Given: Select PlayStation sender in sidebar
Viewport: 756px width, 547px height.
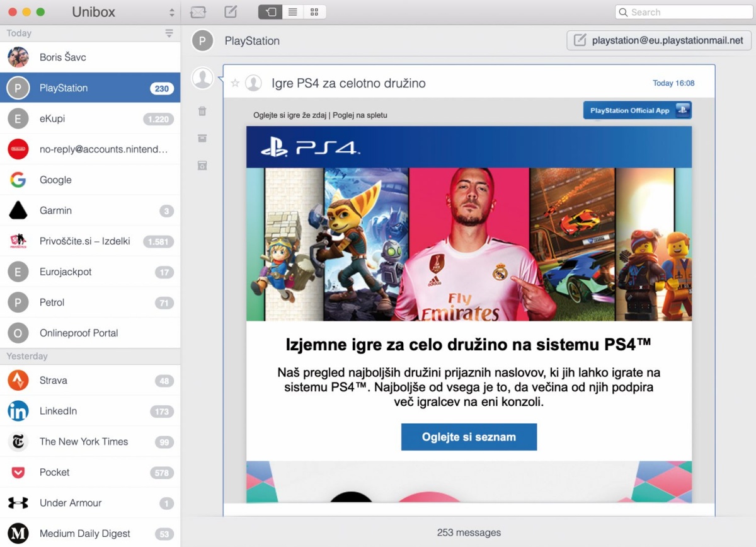Looking at the screenshot, I should point(90,88).
